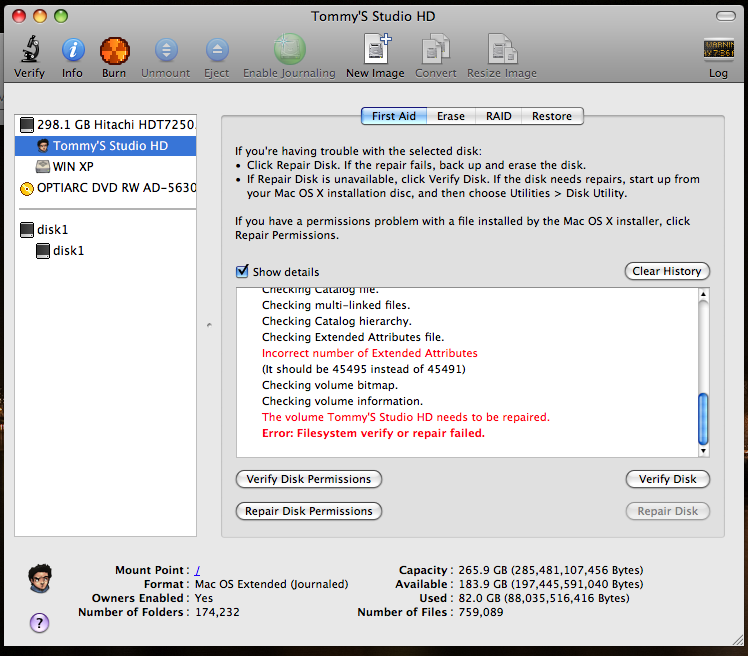Switch to the First Aid tab
This screenshot has width=748, height=656.
394,116
